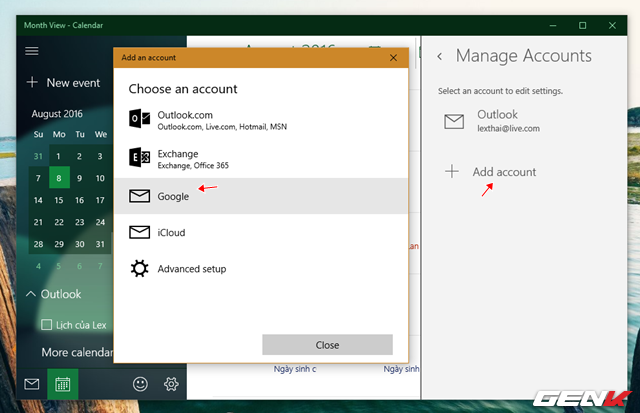Select August 1 in mini calendar
The height and width of the screenshot is (413, 640).
coord(59,156)
